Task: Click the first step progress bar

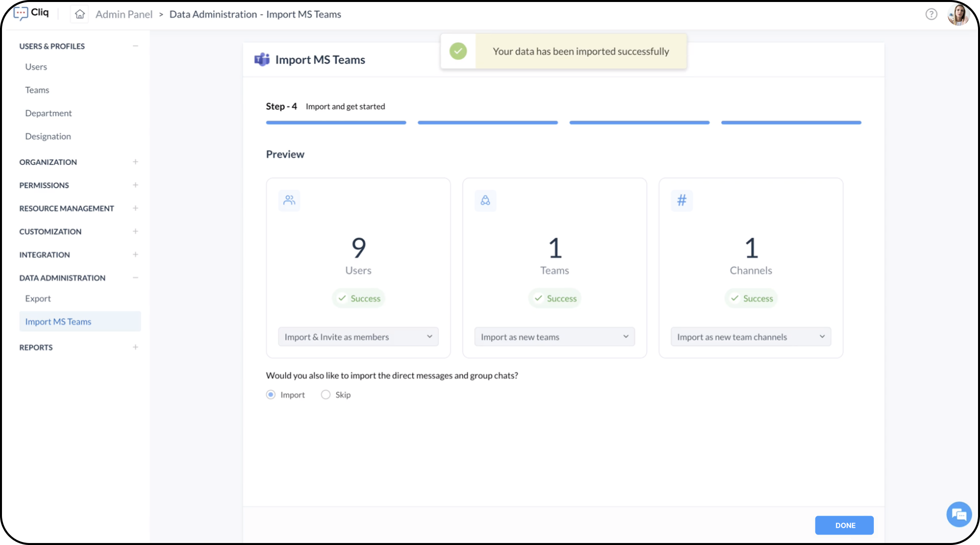Action: 336,123
